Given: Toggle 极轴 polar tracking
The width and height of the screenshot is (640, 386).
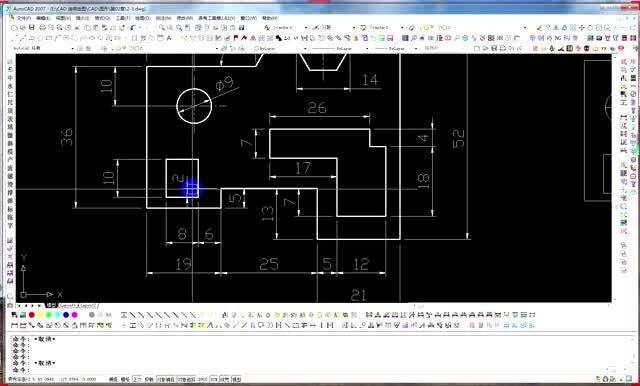Looking at the screenshot, I should [149, 379].
